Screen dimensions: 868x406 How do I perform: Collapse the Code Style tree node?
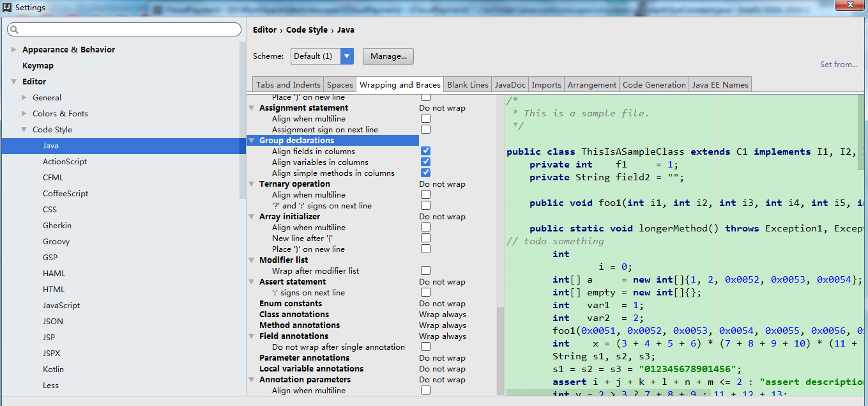pyautogui.click(x=24, y=130)
